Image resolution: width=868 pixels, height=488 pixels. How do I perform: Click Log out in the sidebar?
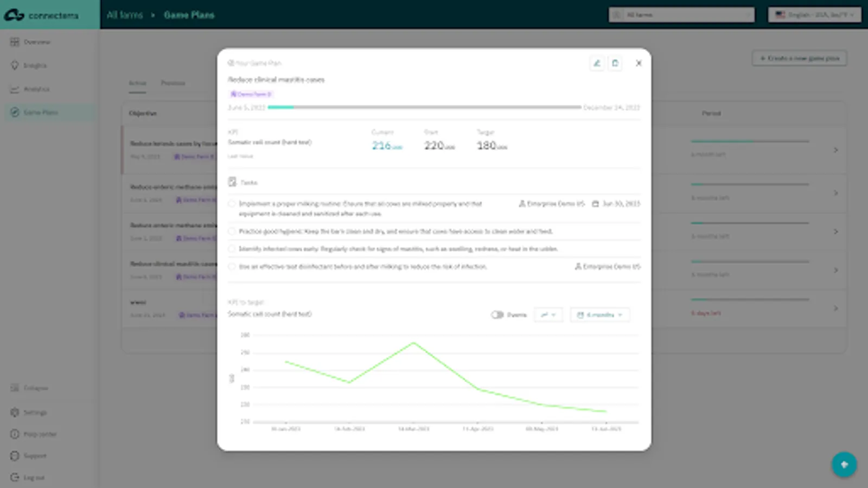coord(28,477)
